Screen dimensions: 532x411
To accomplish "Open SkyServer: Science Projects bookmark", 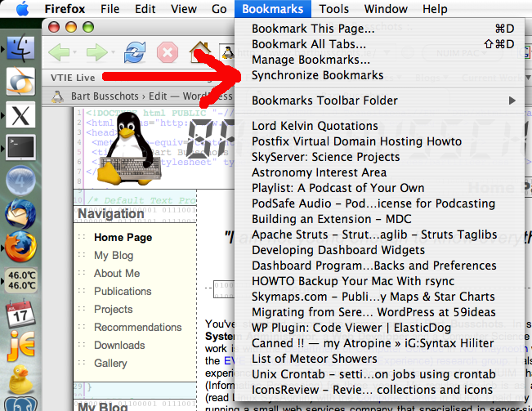I will coord(380,157).
